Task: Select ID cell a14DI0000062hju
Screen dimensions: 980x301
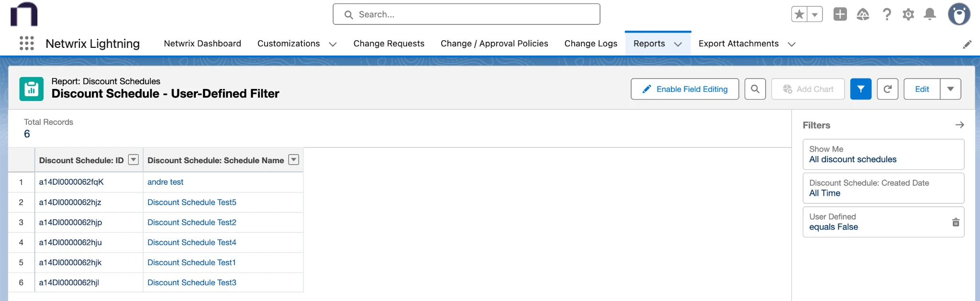Action: click(x=89, y=243)
